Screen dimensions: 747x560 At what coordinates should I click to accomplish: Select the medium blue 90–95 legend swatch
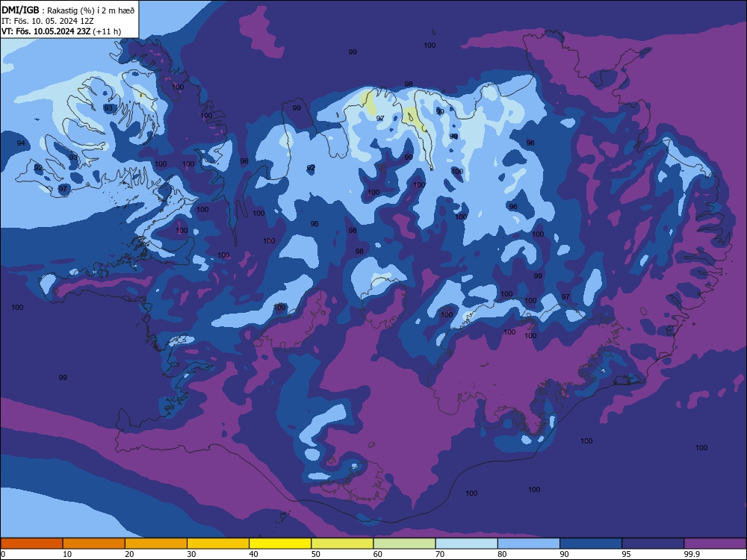[x=591, y=544]
